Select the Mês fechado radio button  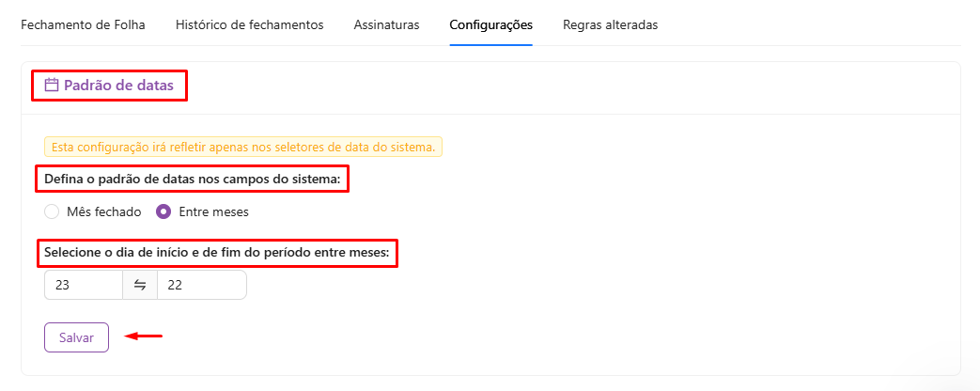pos(52,211)
